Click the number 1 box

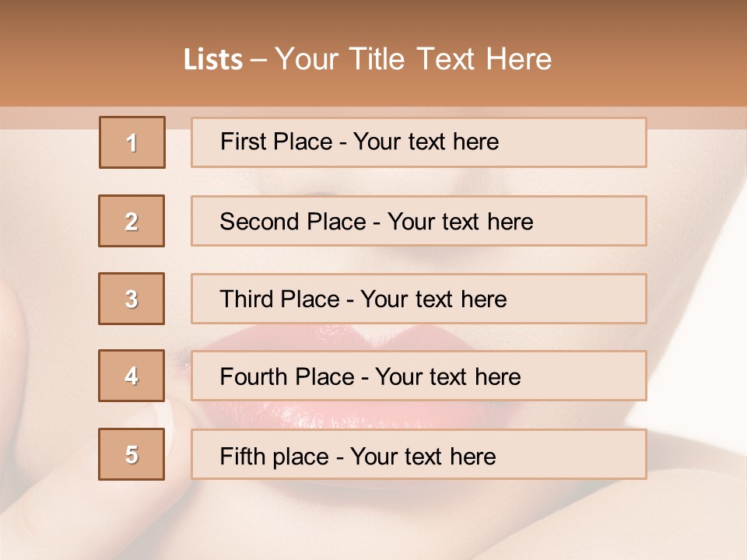(x=132, y=142)
